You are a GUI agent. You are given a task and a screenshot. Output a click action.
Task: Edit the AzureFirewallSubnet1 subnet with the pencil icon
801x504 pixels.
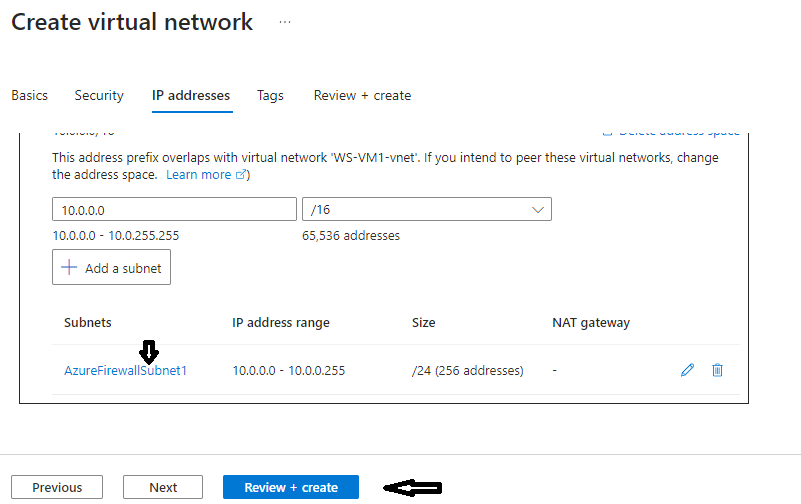687,370
